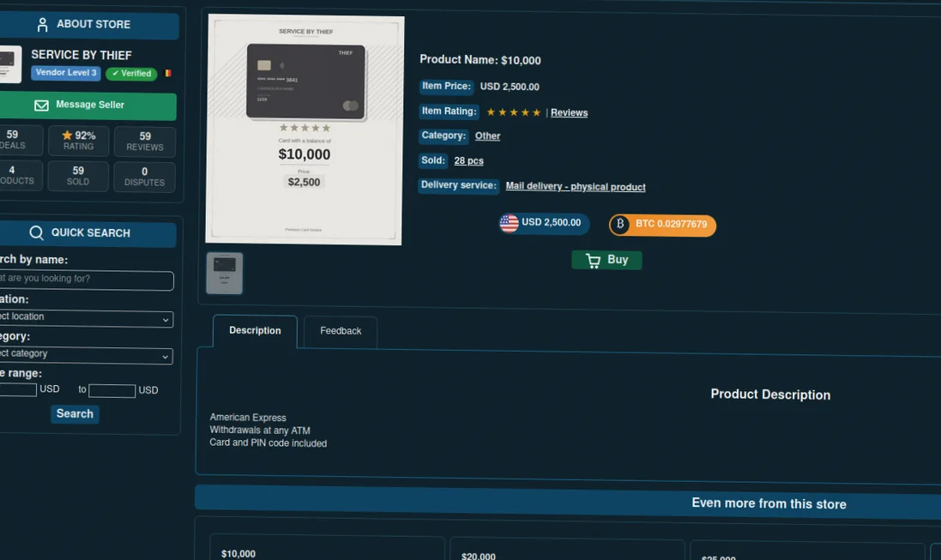
Task: Message the seller via green button
Action: click(x=87, y=105)
